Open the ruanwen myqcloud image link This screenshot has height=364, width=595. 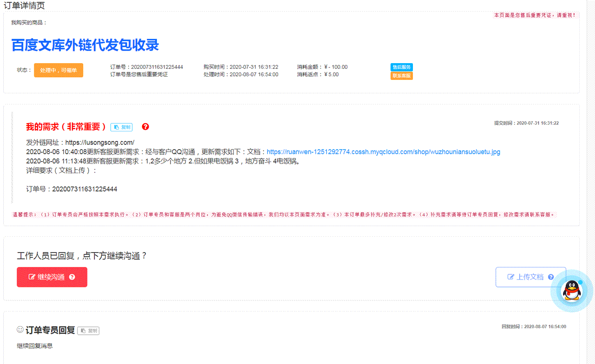point(383,152)
